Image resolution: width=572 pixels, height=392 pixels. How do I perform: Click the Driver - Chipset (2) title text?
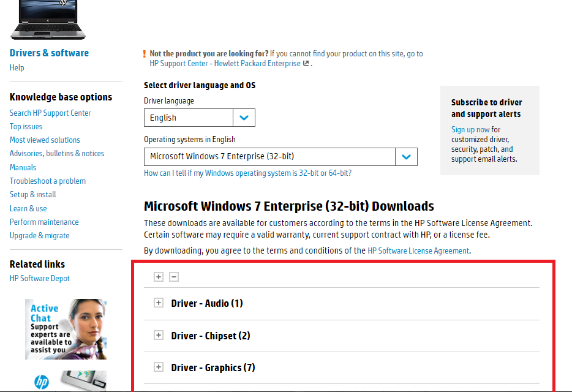pos(211,336)
